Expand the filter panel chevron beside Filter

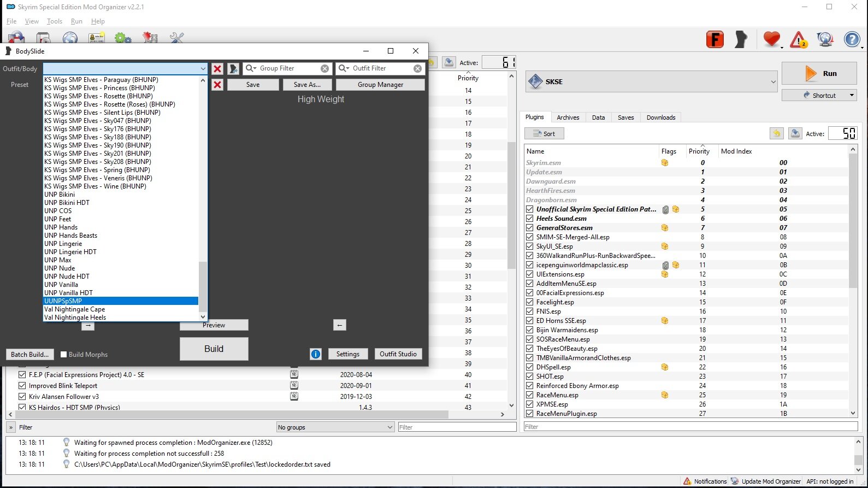[x=11, y=427]
